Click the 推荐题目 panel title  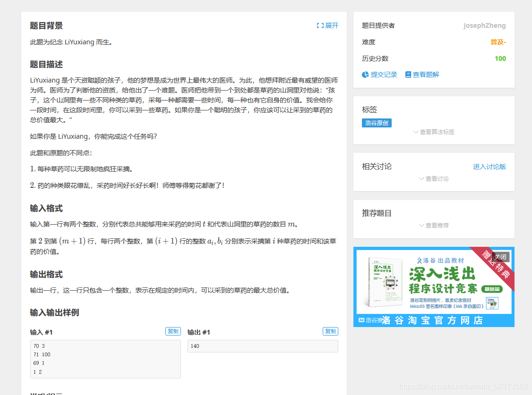pyautogui.click(x=377, y=213)
